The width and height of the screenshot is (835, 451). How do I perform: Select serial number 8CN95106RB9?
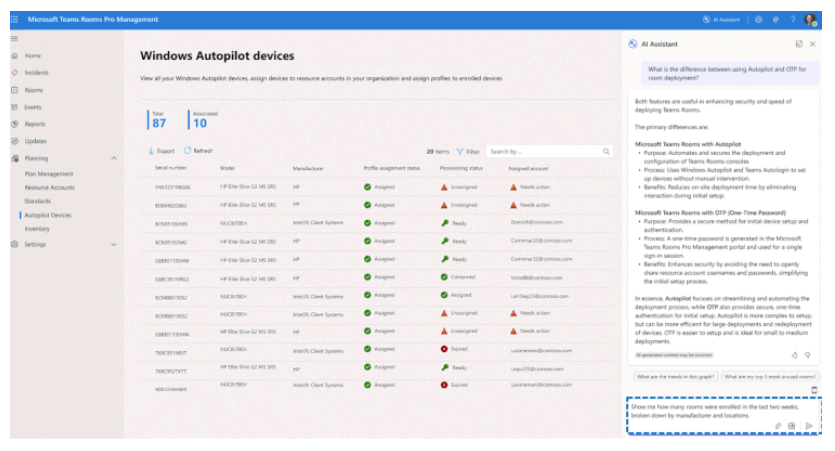click(x=170, y=224)
